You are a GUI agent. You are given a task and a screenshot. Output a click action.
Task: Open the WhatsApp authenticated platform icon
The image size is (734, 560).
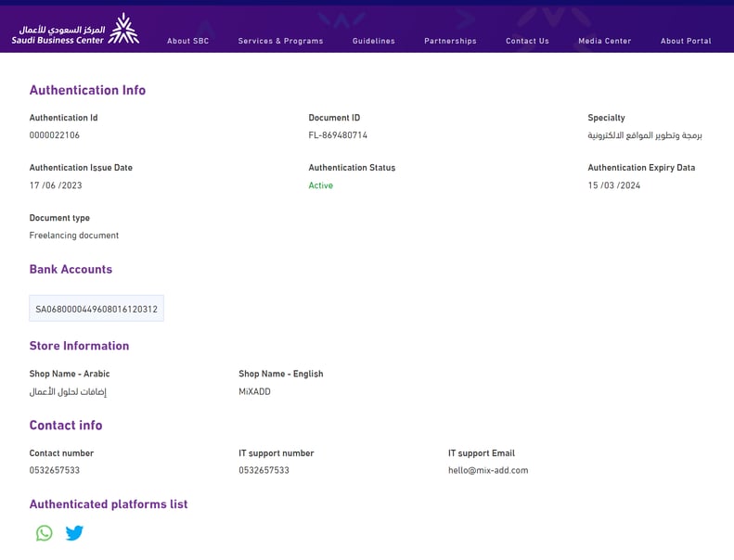click(x=45, y=533)
